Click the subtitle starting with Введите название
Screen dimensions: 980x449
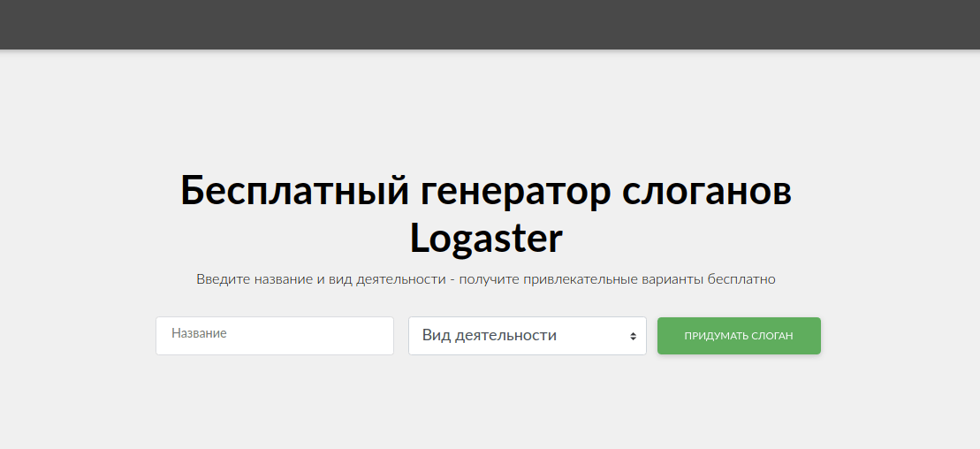coord(485,279)
